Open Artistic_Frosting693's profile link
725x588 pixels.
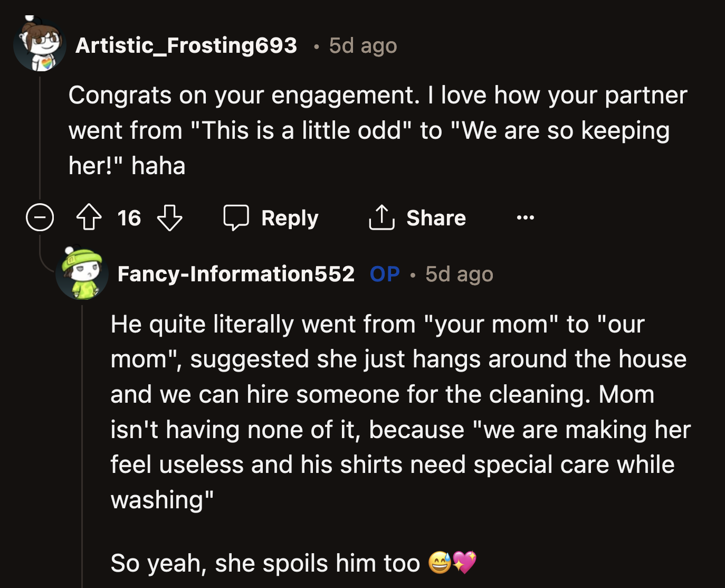coord(187,45)
